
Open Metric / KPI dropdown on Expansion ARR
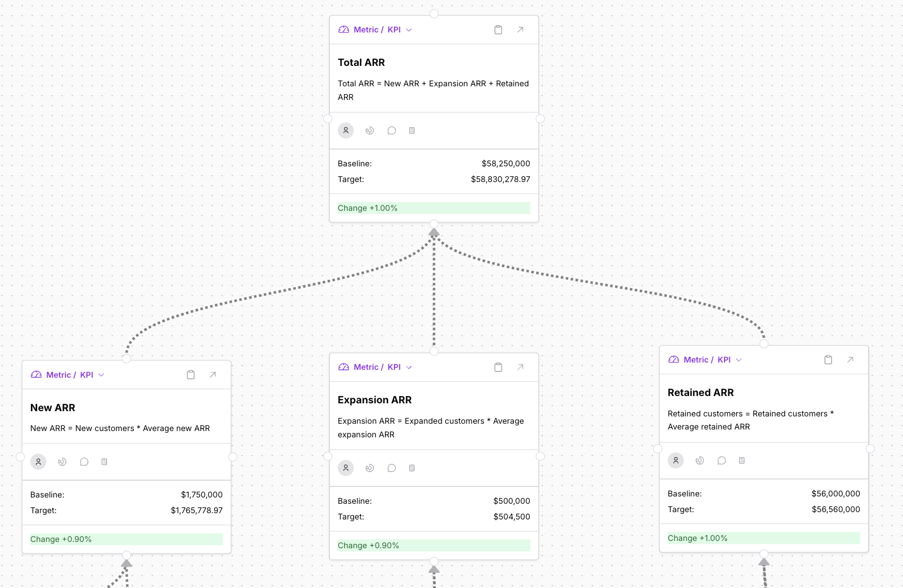pos(409,367)
